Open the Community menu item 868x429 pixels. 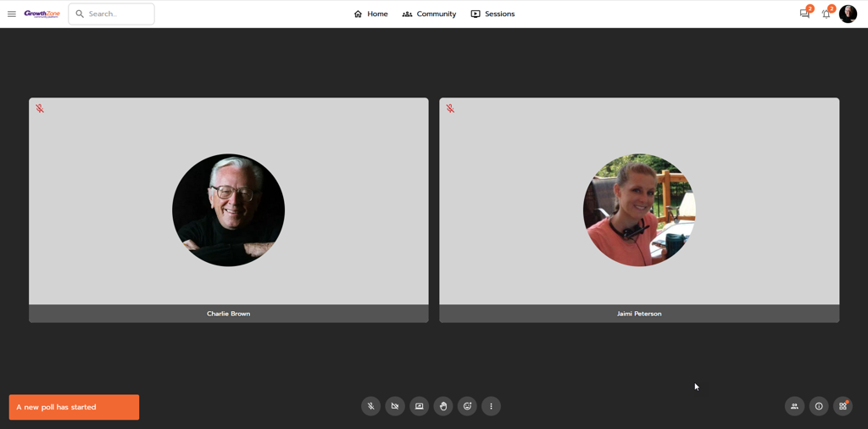point(429,14)
